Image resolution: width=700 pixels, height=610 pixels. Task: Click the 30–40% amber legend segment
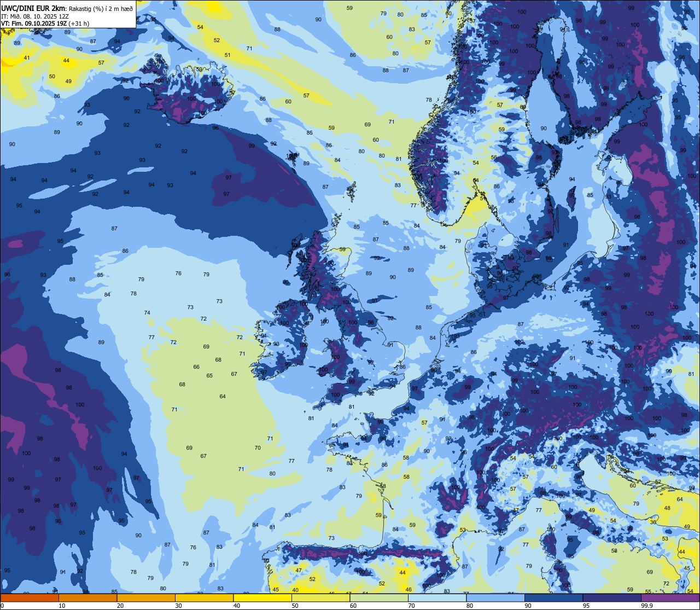(x=204, y=598)
